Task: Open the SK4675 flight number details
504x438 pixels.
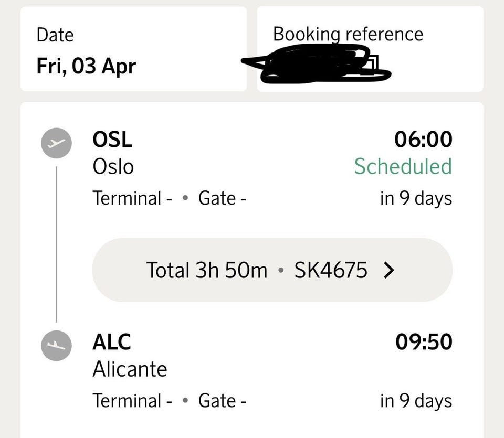Action: (x=331, y=270)
